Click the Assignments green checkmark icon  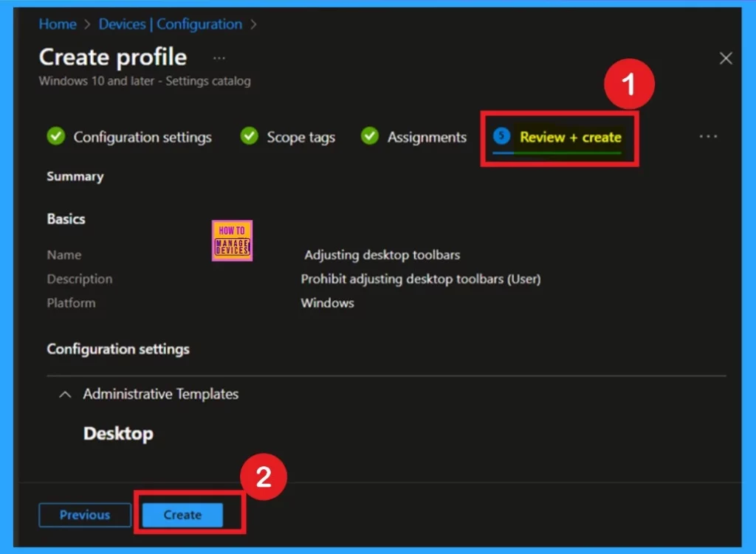point(370,136)
